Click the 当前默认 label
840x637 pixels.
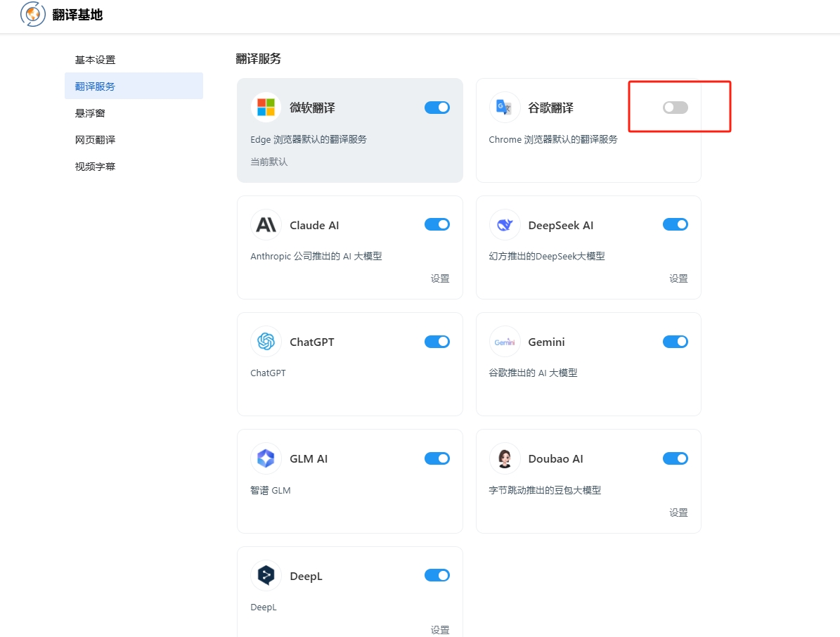pyautogui.click(x=269, y=162)
